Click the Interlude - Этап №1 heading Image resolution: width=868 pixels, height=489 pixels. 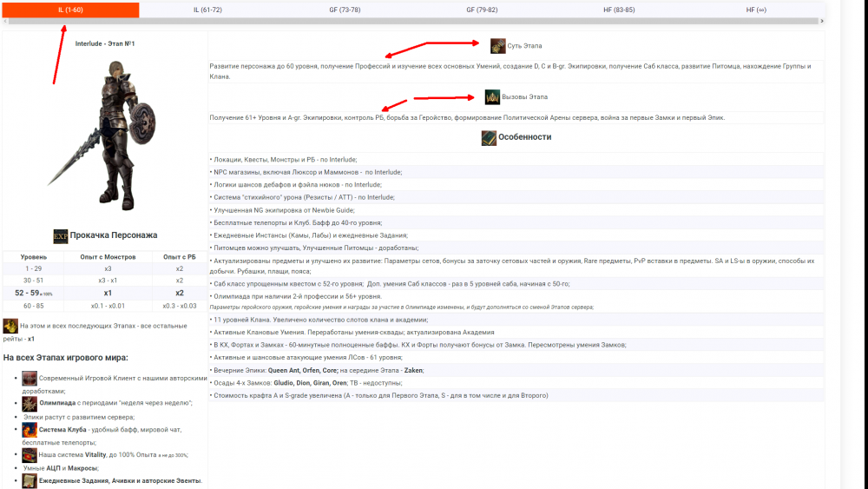click(x=105, y=43)
